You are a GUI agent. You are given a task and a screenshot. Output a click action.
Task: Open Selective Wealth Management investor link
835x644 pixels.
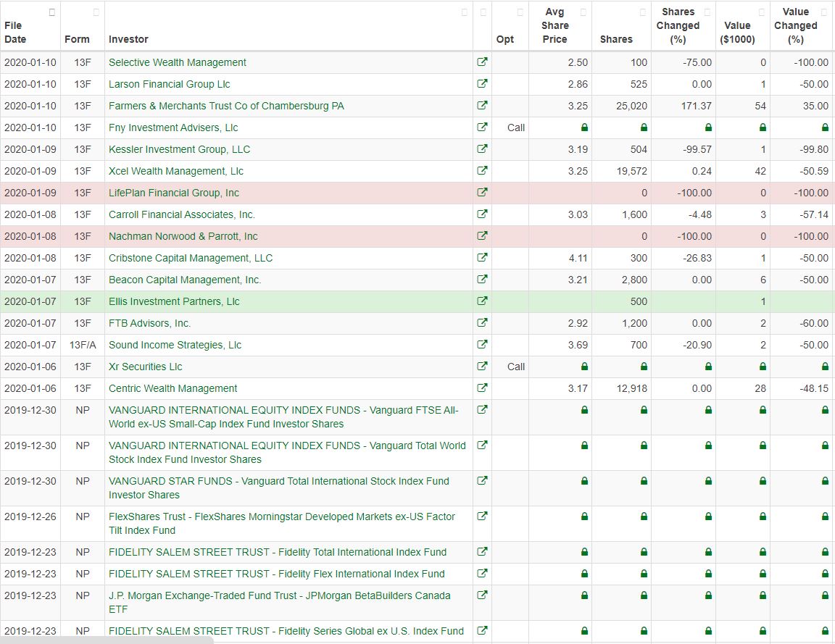[x=178, y=62]
